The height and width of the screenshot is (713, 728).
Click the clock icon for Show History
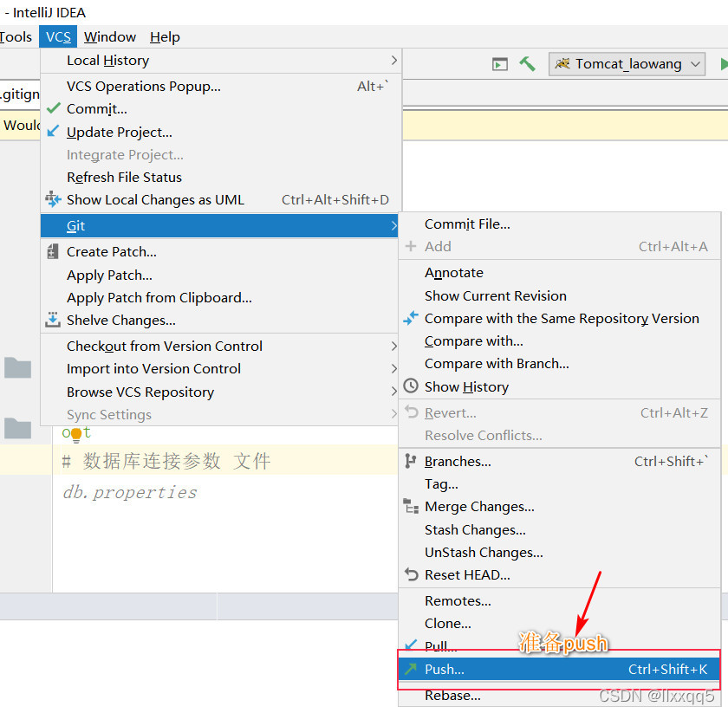[x=411, y=386]
